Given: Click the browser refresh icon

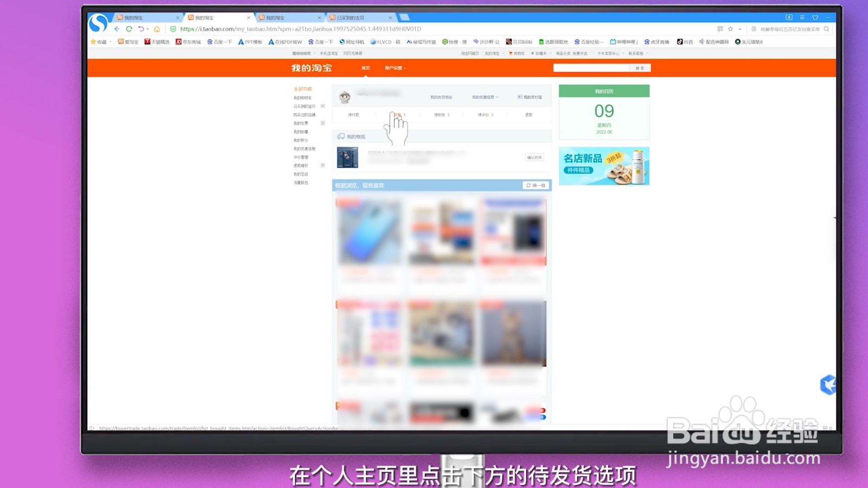Looking at the screenshot, I should pos(128,29).
